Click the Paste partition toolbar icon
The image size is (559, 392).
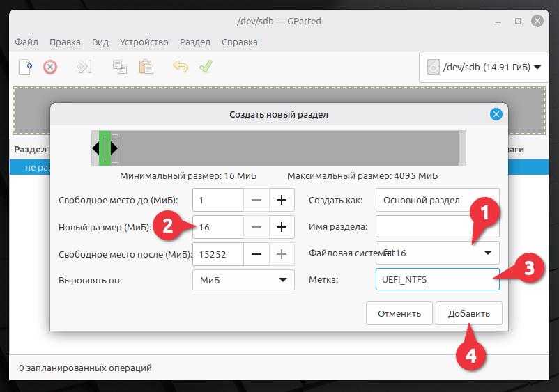coord(146,67)
